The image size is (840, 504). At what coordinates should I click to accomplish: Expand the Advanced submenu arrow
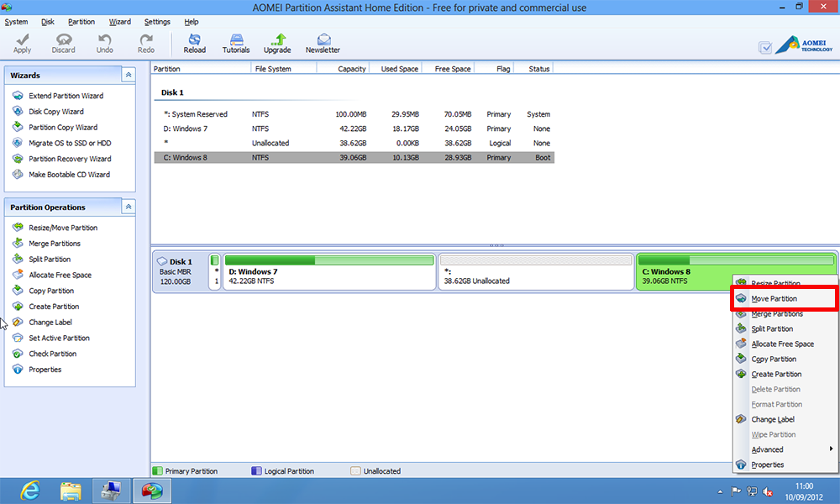coord(831,449)
